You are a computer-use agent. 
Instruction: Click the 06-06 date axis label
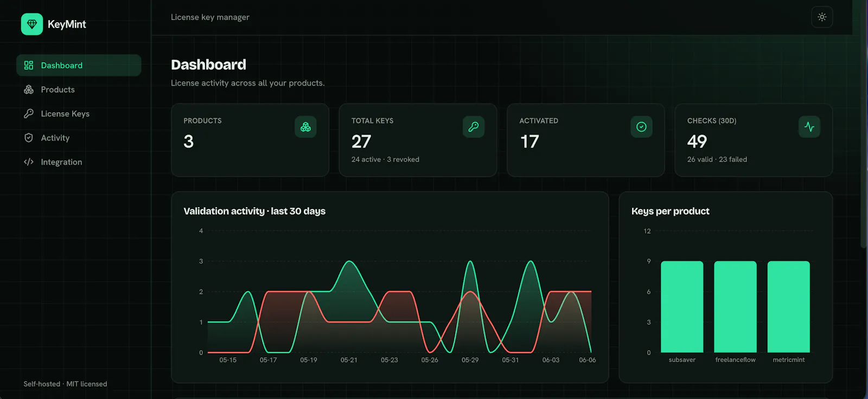pyautogui.click(x=588, y=360)
